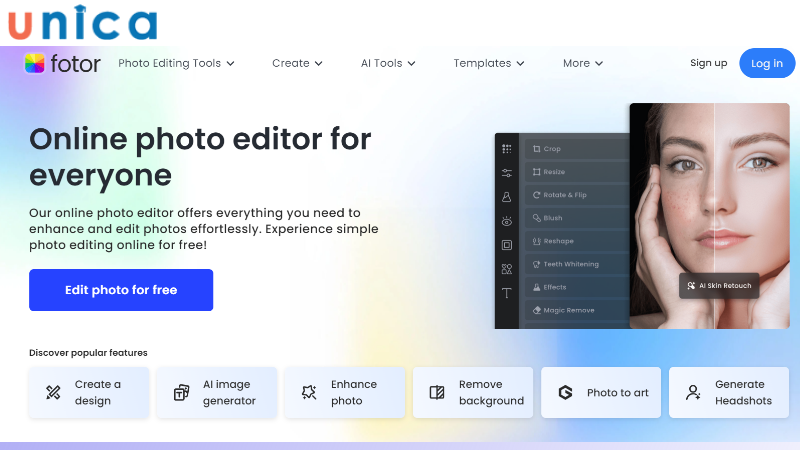The width and height of the screenshot is (800, 450).
Task: Click the Edit photo for free button
Action: pyautogui.click(x=121, y=290)
